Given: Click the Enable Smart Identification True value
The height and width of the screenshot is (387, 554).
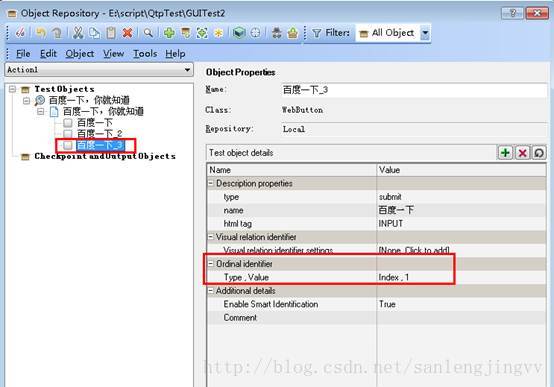Looking at the screenshot, I should coord(387,304).
